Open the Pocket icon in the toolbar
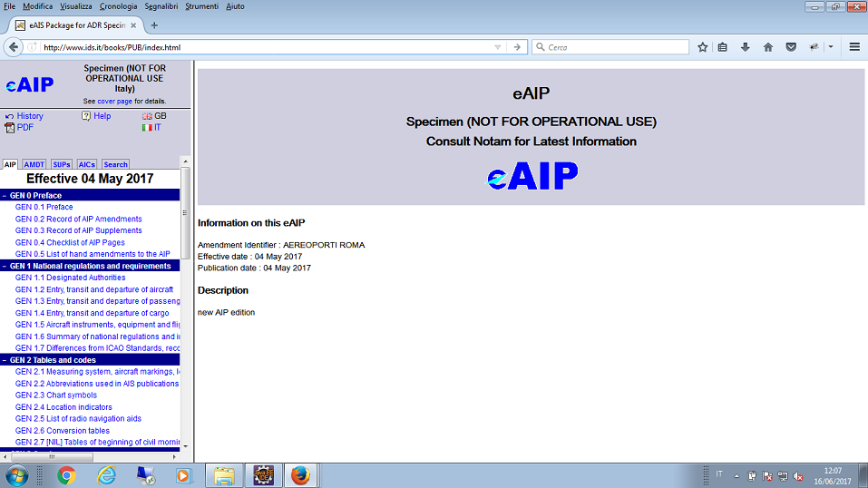The image size is (868, 488). tap(791, 47)
